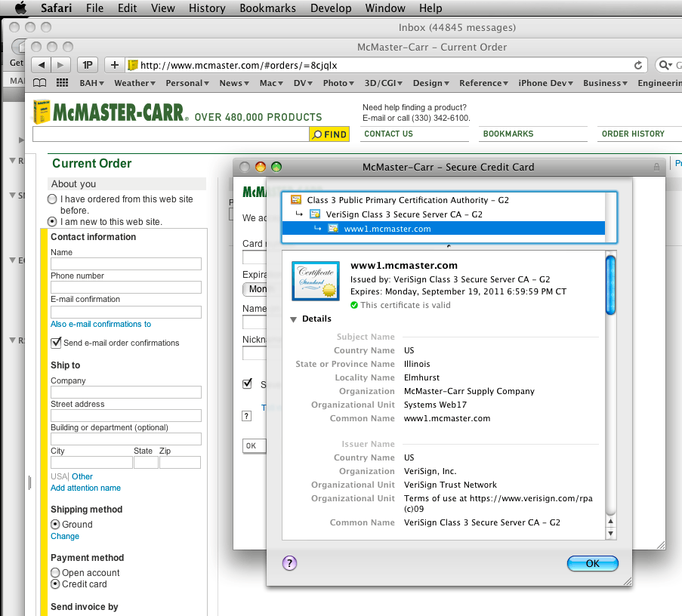682x616 pixels.
Task: Open the Top Sites grid icon
Action: pos(63,83)
